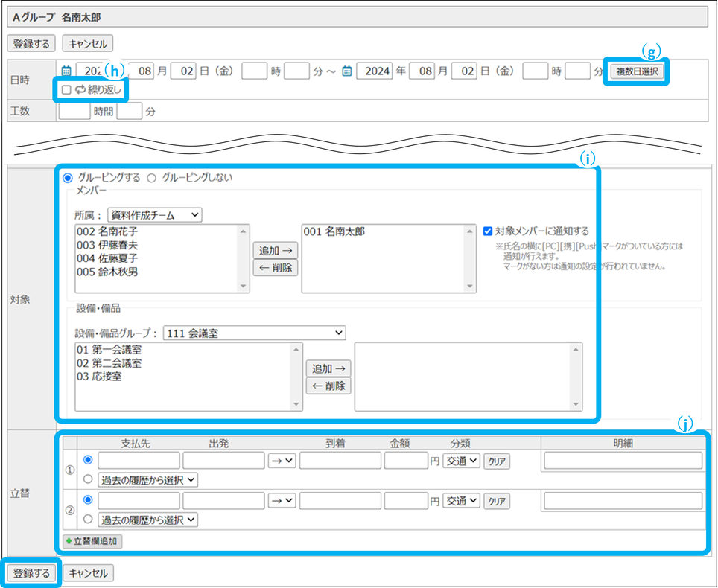
Task: Select 02 第二会議室 in equipment list
Action: tap(109, 363)
